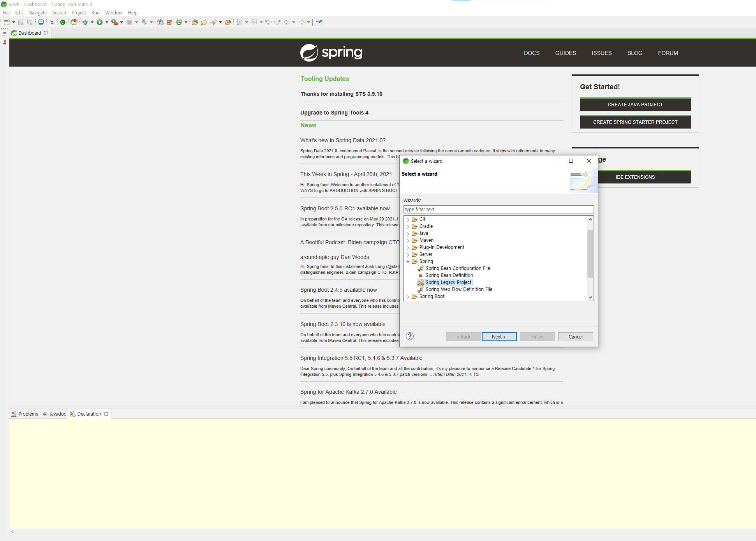The height and width of the screenshot is (541, 756).
Task: Collapse the Spring folder
Action: 408,261
